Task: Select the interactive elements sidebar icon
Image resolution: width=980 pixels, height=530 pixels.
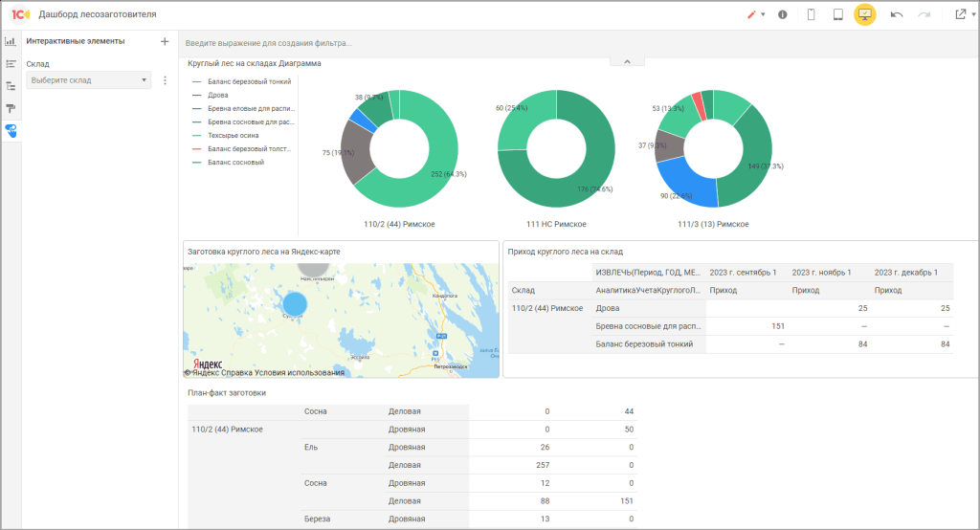Action: (11, 130)
